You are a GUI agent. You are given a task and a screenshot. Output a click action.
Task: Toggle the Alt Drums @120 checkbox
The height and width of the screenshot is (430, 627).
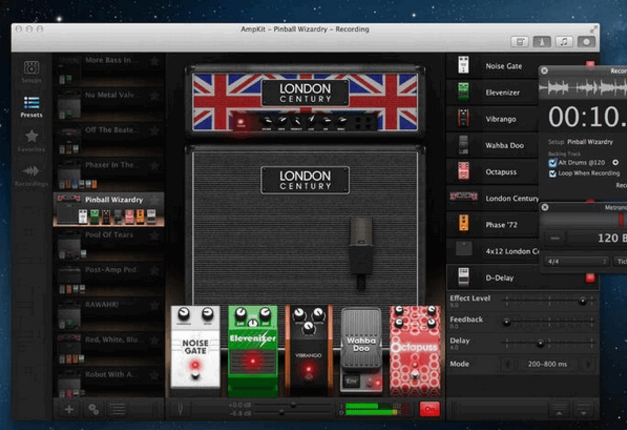pos(553,162)
